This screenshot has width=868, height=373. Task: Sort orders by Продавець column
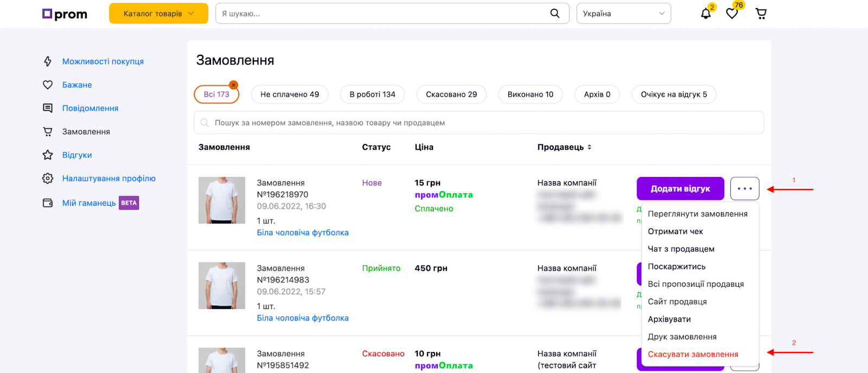coord(564,147)
